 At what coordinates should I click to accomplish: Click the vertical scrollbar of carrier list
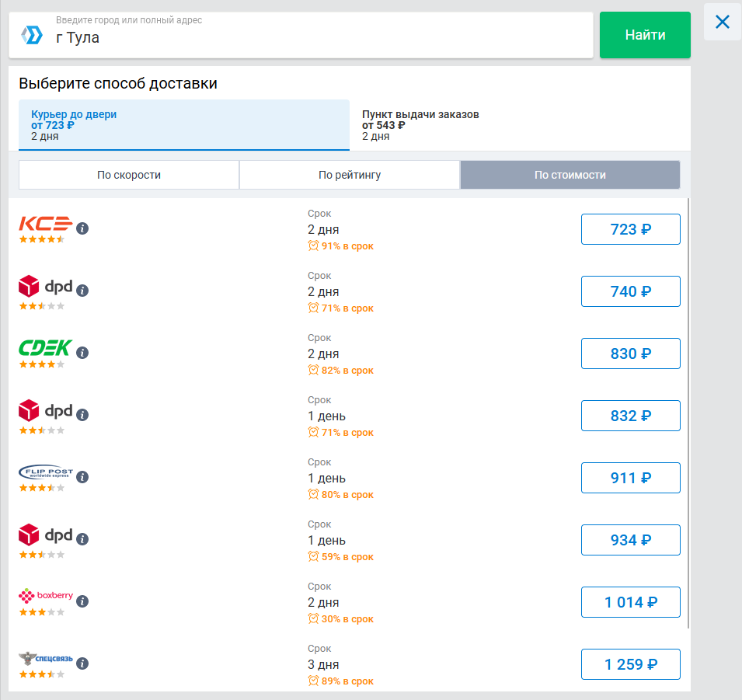click(688, 412)
